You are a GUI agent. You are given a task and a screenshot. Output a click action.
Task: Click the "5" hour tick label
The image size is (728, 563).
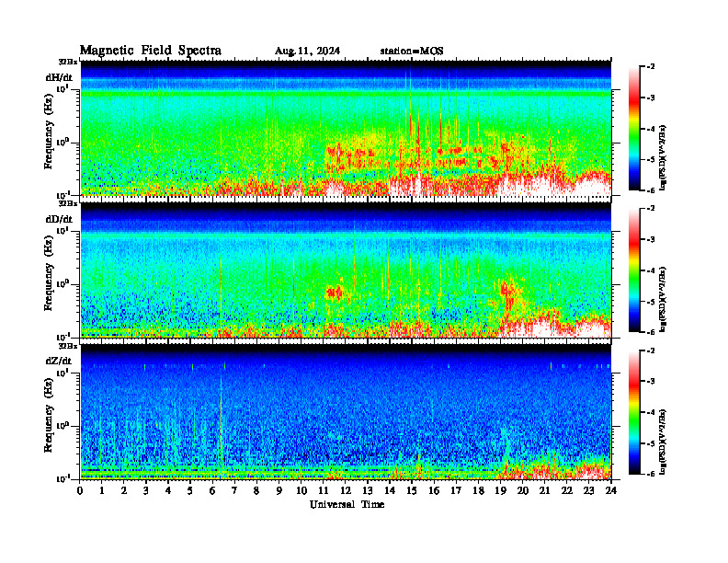[x=190, y=491]
